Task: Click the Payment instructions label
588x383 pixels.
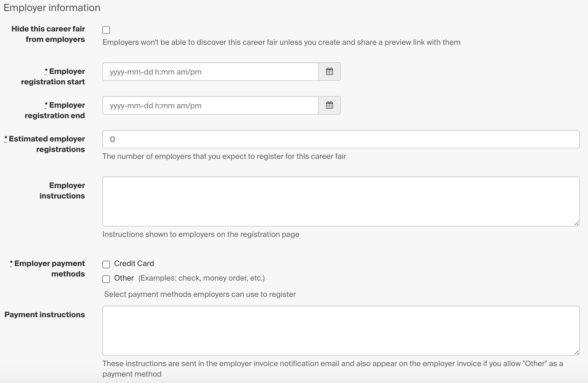Action: coord(45,315)
